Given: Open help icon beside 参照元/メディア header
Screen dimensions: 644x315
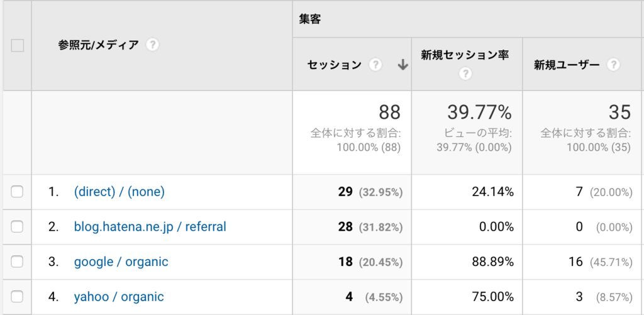Looking at the screenshot, I should (x=152, y=45).
